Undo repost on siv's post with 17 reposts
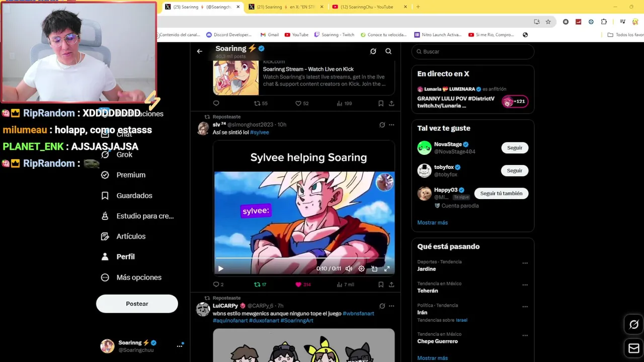644x362 pixels. click(x=260, y=285)
